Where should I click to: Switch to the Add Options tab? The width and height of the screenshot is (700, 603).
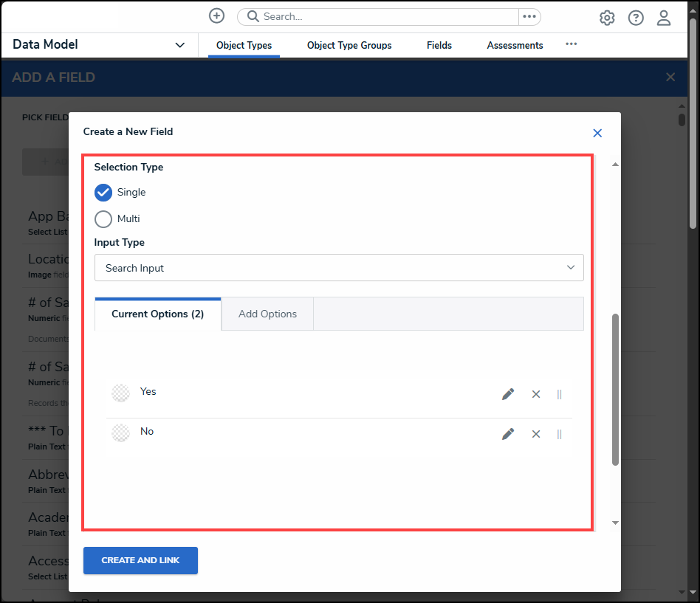coord(267,314)
